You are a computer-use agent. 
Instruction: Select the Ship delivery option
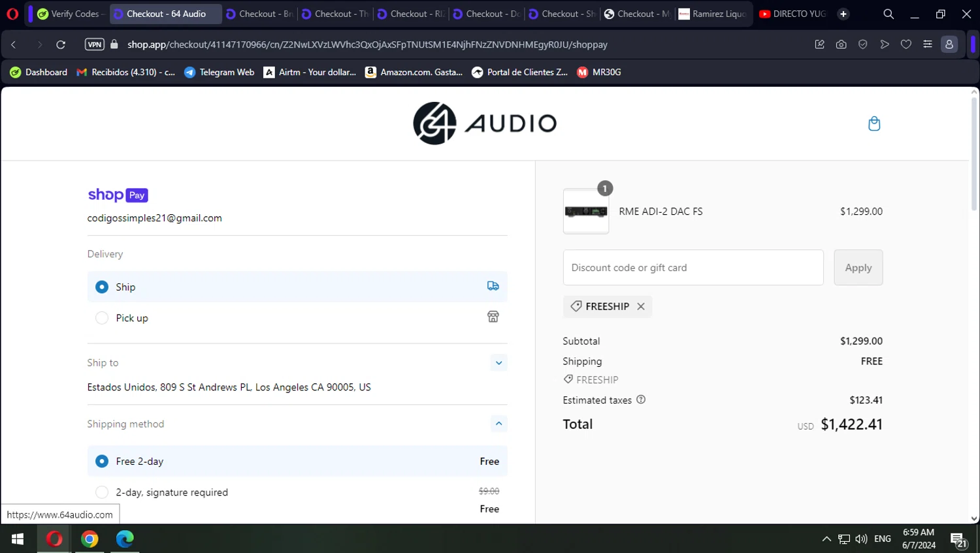(x=297, y=287)
